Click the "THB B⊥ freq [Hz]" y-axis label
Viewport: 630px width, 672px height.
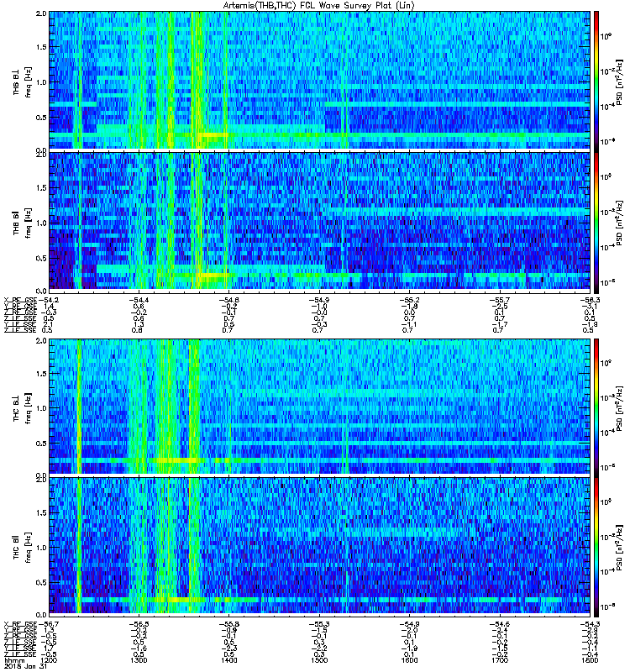22,81
